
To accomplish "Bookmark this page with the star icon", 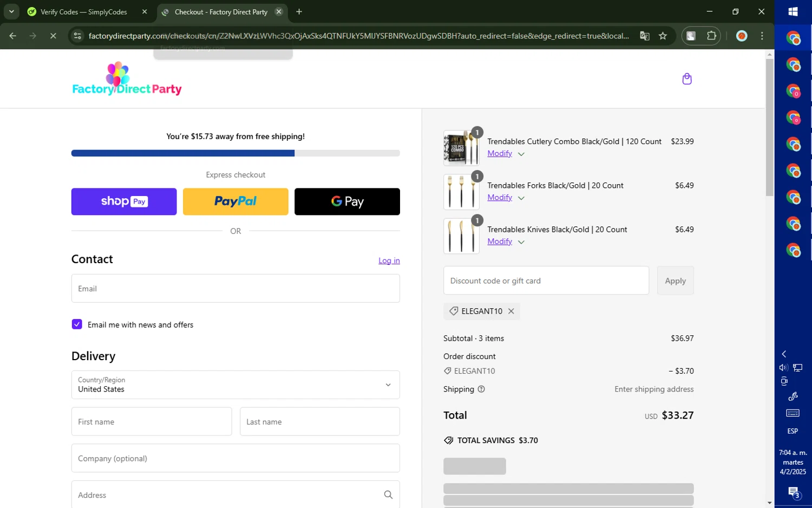I will click(663, 36).
